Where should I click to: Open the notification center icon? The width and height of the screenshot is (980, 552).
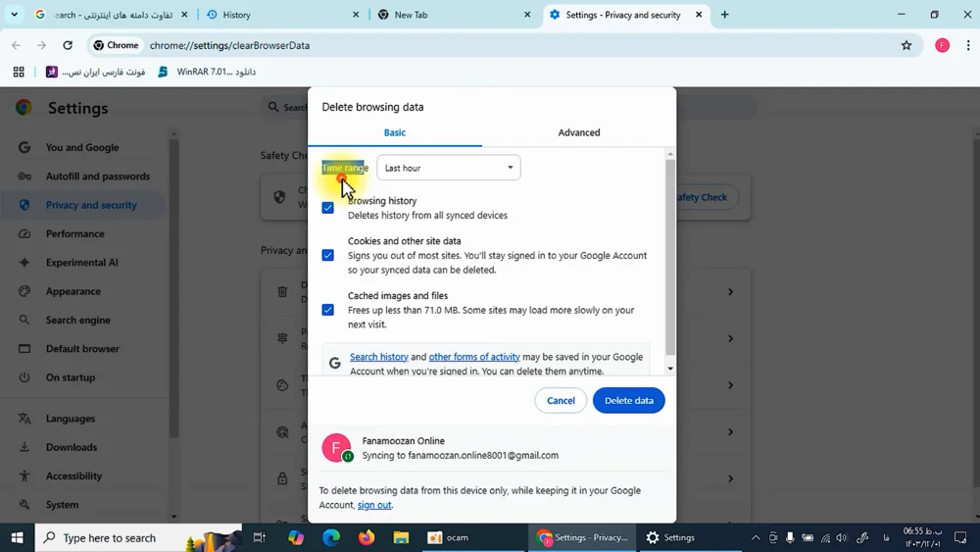[x=960, y=537]
